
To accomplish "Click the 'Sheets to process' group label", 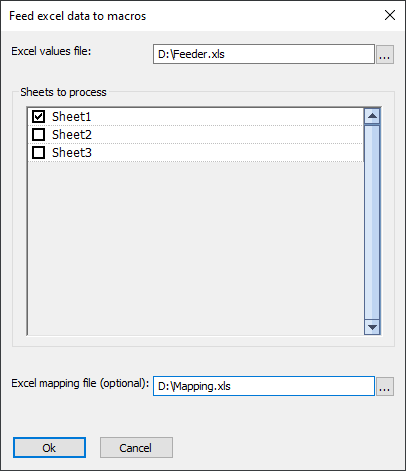I will pyautogui.click(x=63, y=92).
